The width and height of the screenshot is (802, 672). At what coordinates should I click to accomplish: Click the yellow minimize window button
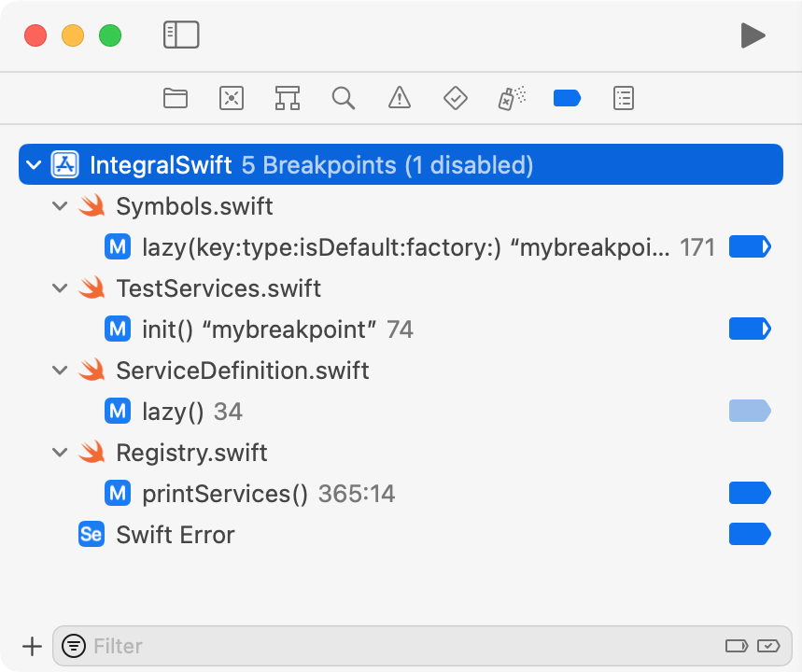pos(73,35)
